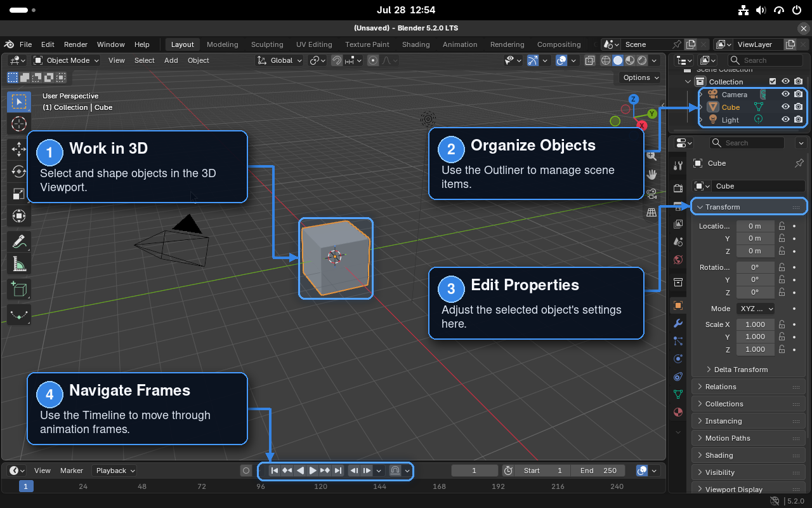Select the Move tool
Image resolution: width=812 pixels, height=508 pixels.
point(19,149)
